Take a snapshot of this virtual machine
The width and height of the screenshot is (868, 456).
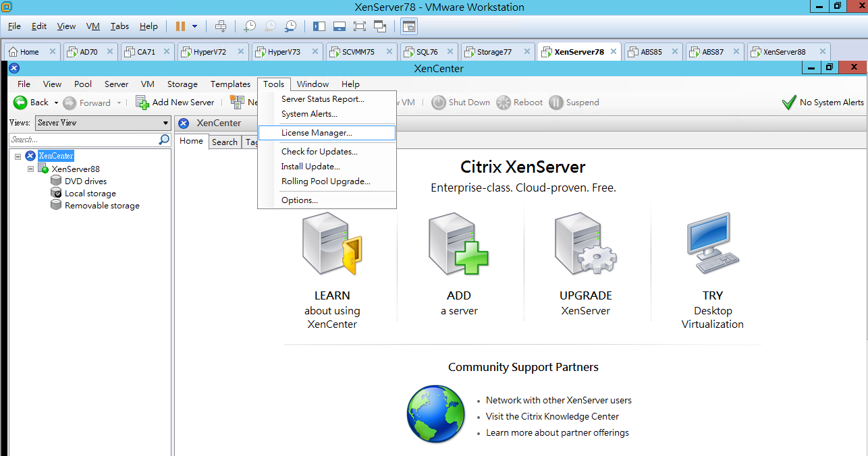[250, 26]
